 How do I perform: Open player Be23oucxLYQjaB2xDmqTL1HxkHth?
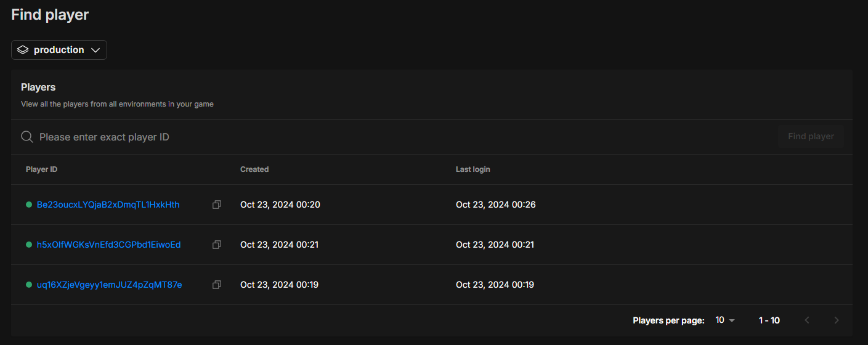click(x=108, y=205)
